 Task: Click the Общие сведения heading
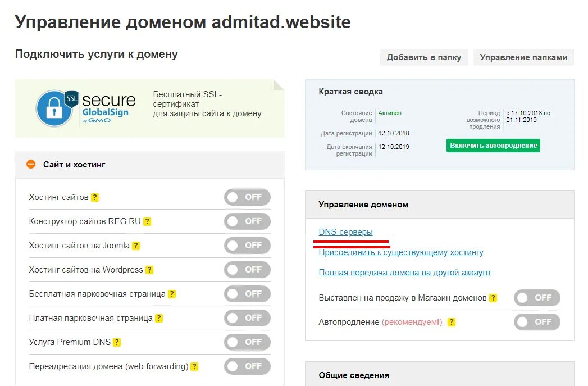click(354, 375)
